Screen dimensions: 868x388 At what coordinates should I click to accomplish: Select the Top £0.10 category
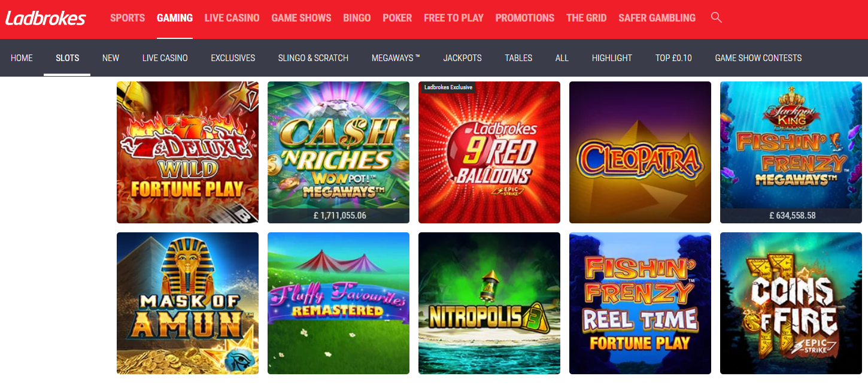click(673, 58)
